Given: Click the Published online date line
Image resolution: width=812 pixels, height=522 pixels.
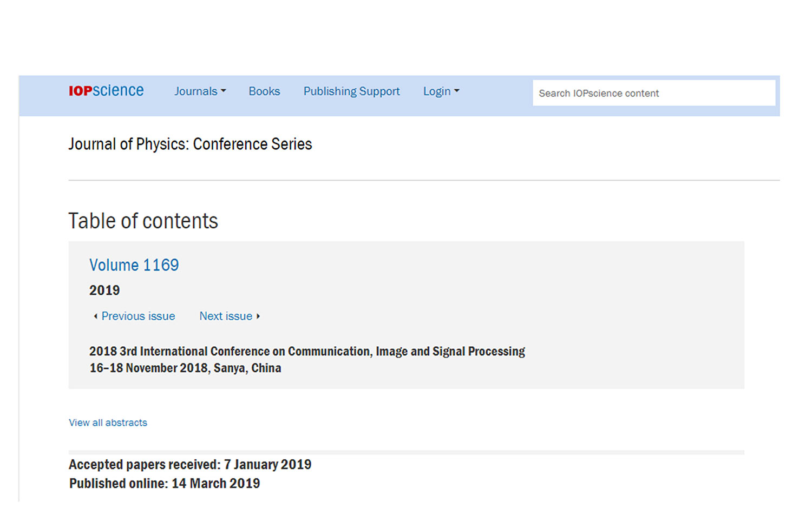Looking at the screenshot, I should tap(165, 484).
